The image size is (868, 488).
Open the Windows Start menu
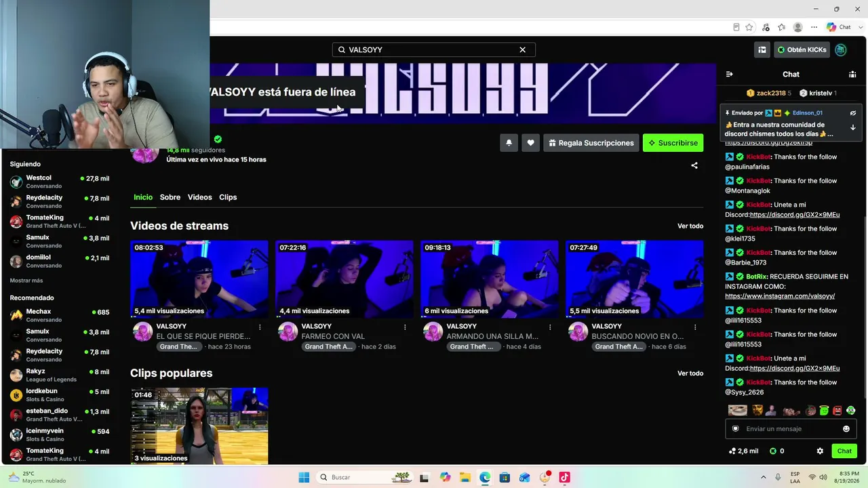[x=304, y=477]
